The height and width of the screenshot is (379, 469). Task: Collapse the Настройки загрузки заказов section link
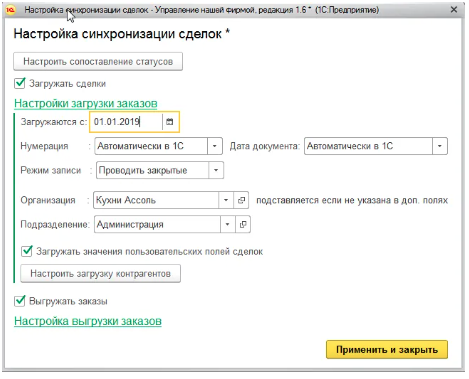tap(86, 103)
